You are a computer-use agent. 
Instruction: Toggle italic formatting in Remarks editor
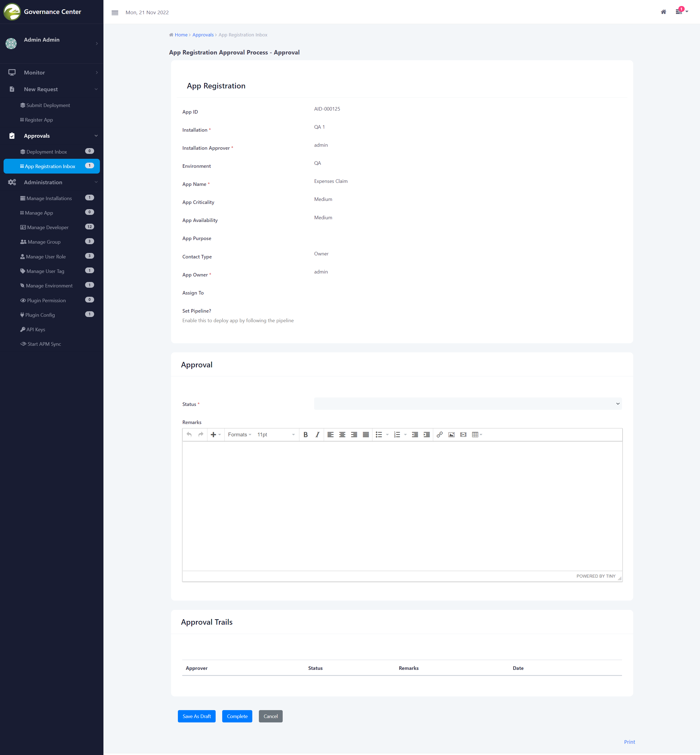[x=317, y=434]
